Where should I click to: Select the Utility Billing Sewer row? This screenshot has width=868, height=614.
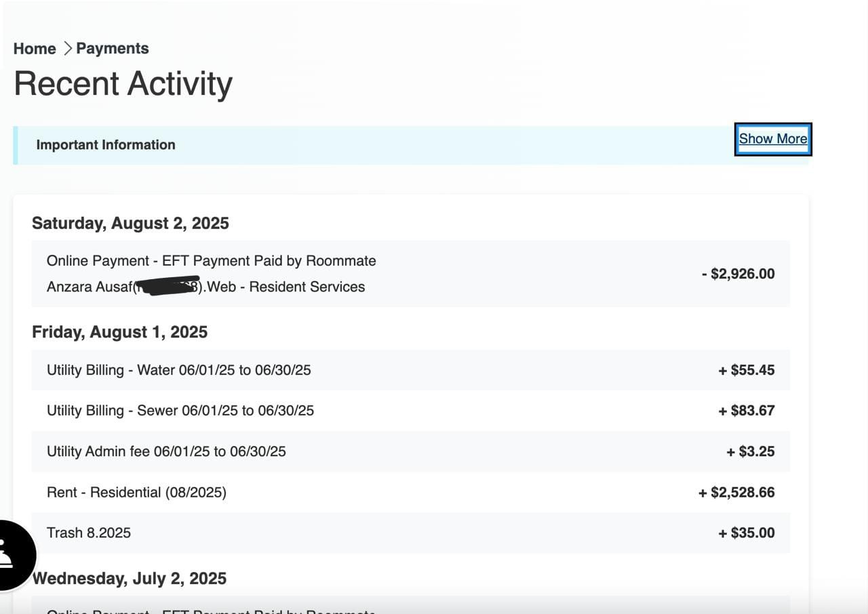(180, 411)
